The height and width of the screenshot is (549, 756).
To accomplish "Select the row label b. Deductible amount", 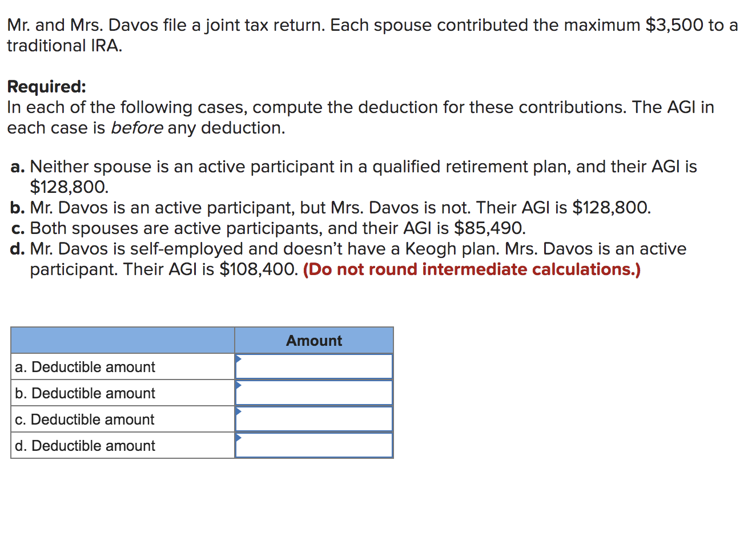I will click(x=84, y=393).
